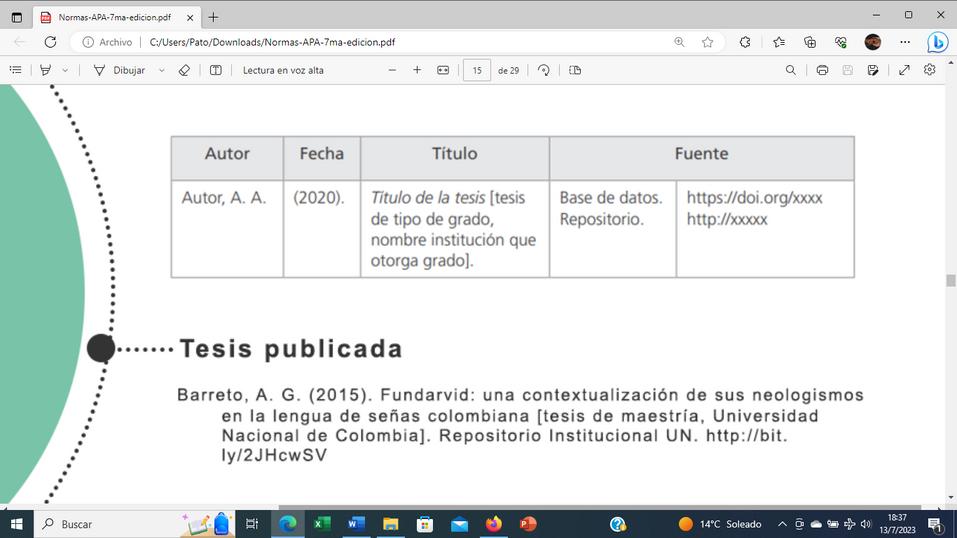Select the Normas-APA-7ma-edicion.pdf tab
The image size is (957, 538).
pos(117,18)
